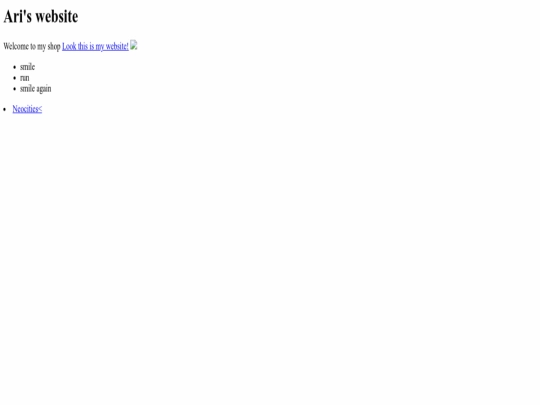Select the first "smile" list item
The image size is (540, 405).
click(28, 67)
